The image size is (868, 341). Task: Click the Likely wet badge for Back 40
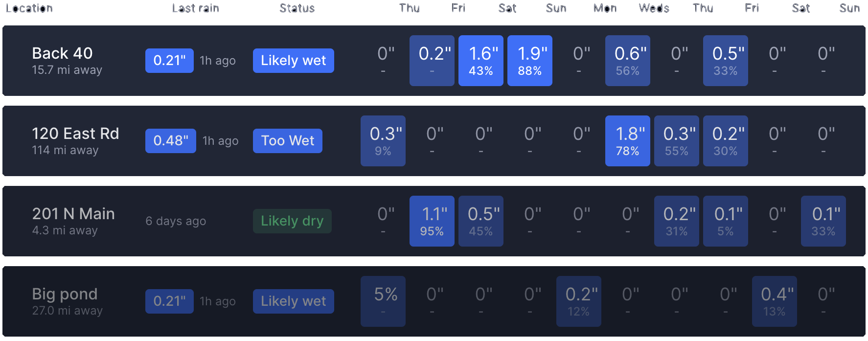pyautogui.click(x=293, y=61)
